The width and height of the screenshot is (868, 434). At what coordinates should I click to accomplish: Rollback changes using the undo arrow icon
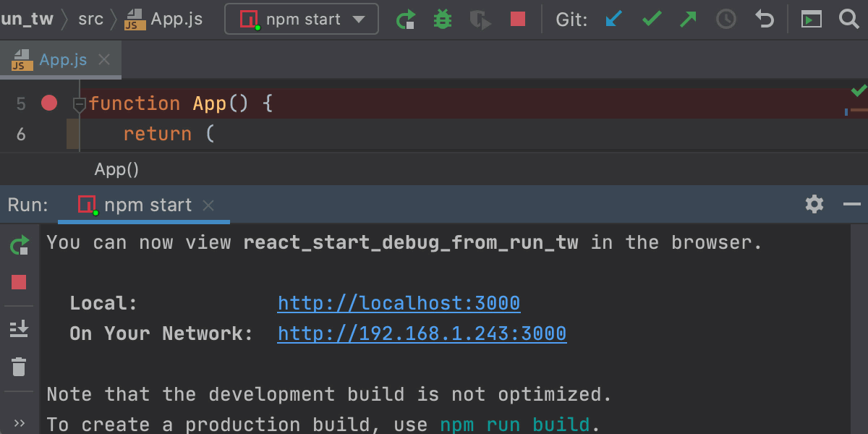765,20
